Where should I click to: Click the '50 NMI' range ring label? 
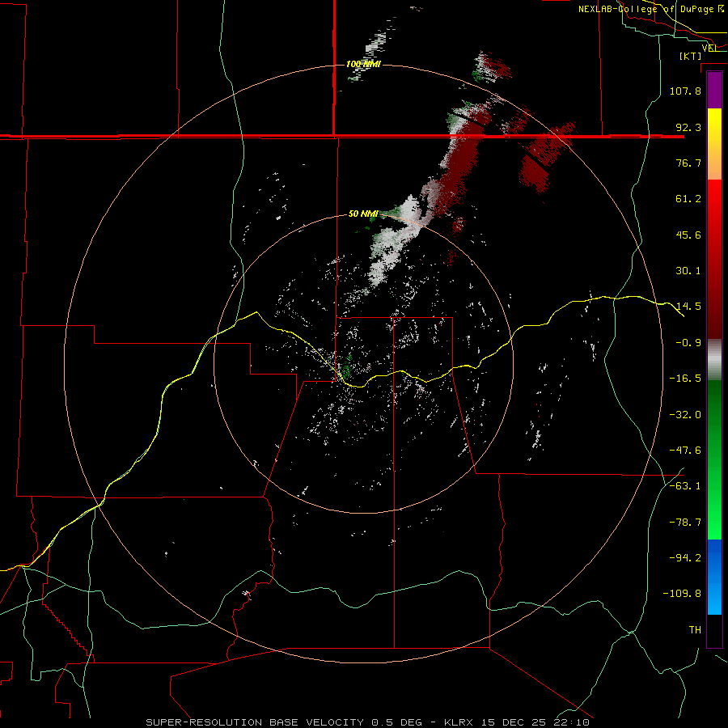(x=363, y=214)
